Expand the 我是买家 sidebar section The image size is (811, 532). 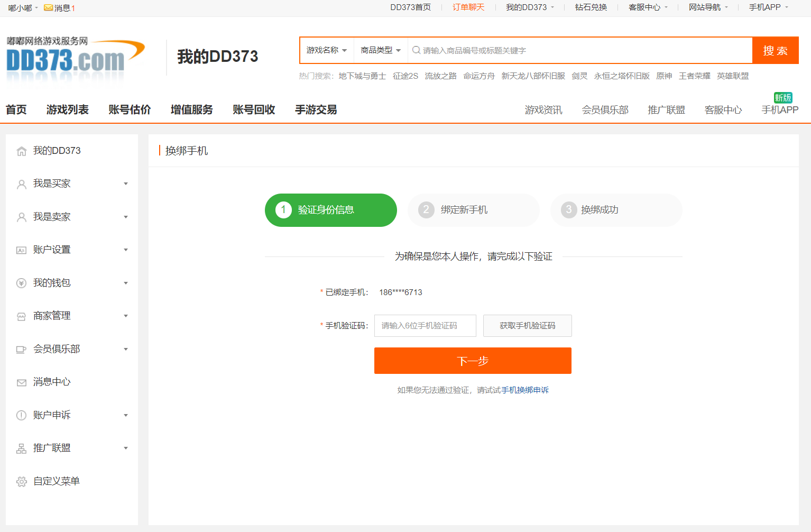click(72, 184)
